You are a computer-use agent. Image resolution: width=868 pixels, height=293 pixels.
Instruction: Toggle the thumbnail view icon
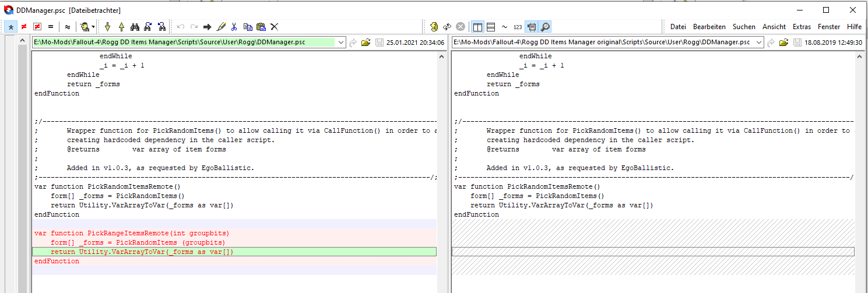pos(531,27)
